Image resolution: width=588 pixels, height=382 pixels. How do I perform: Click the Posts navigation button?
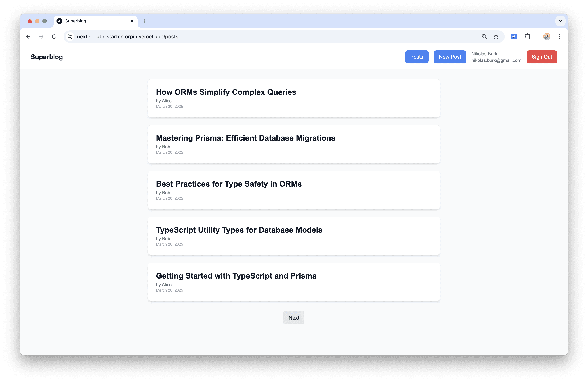(417, 57)
